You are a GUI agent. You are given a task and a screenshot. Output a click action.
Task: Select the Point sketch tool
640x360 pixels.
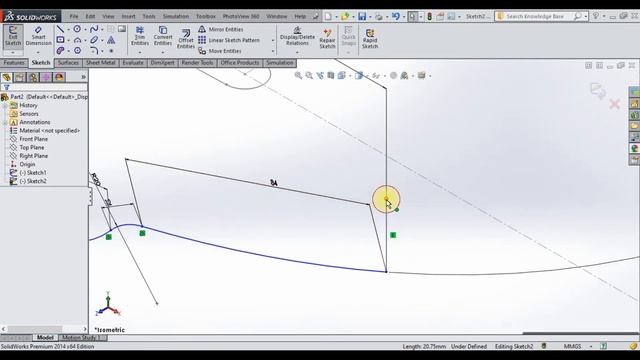111,51
